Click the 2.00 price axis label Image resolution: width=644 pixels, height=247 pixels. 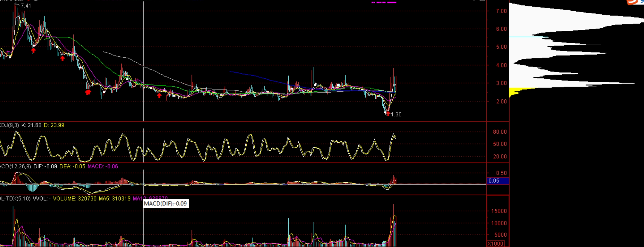[502, 101]
